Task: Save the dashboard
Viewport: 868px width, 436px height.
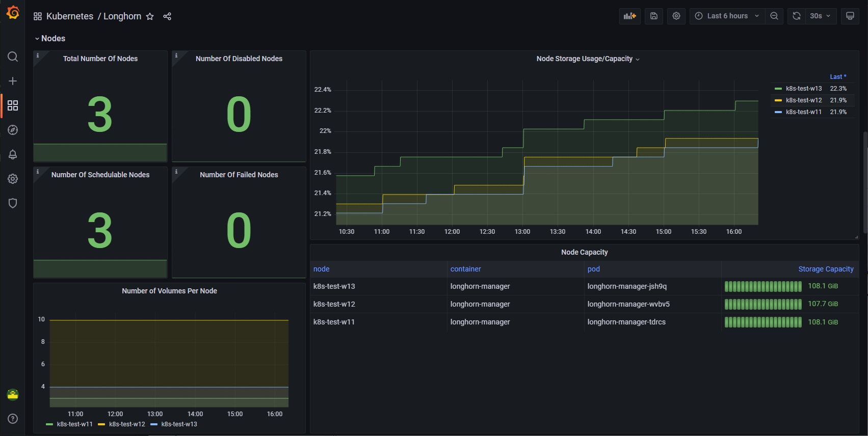Action: coord(654,16)
